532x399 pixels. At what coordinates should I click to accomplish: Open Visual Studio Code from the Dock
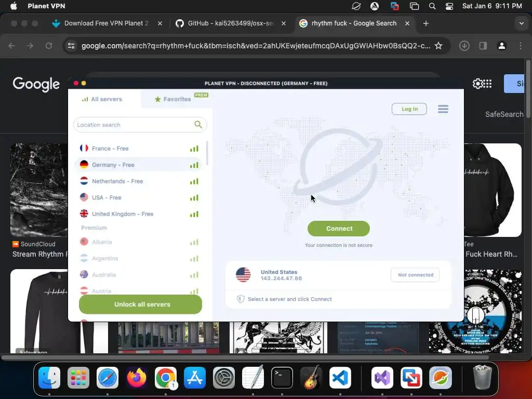340,377
